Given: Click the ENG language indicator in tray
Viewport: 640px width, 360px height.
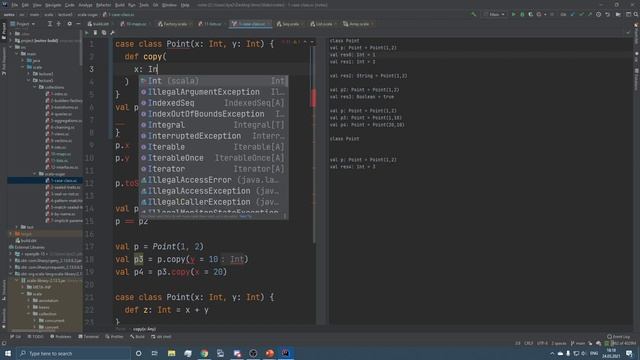Looking at the screenshot, I should pos(594,353).
